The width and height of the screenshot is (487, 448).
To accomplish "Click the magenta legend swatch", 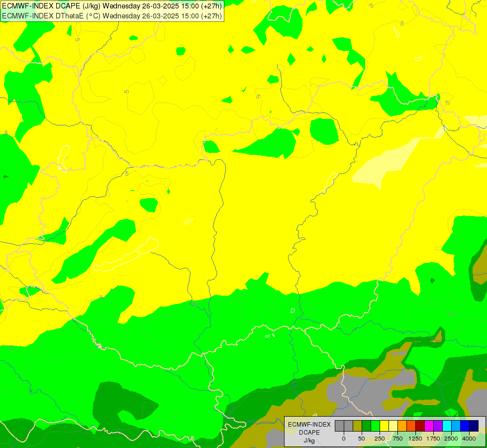I will [x=429, y=426].
